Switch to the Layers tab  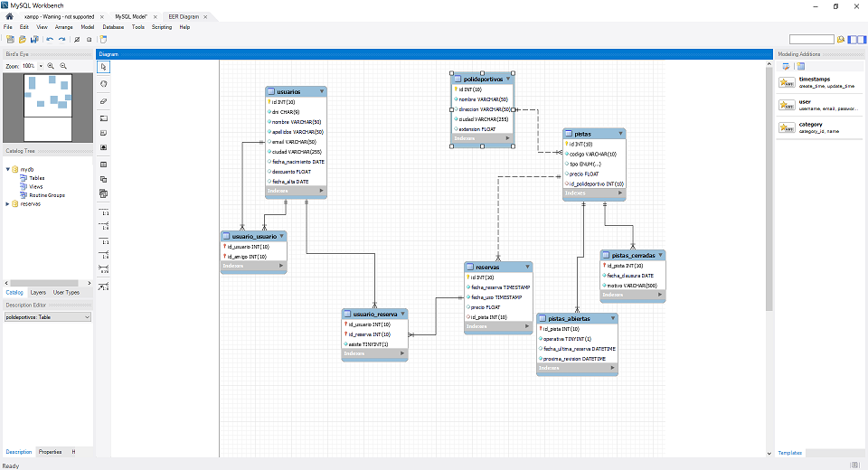[38, 292]
